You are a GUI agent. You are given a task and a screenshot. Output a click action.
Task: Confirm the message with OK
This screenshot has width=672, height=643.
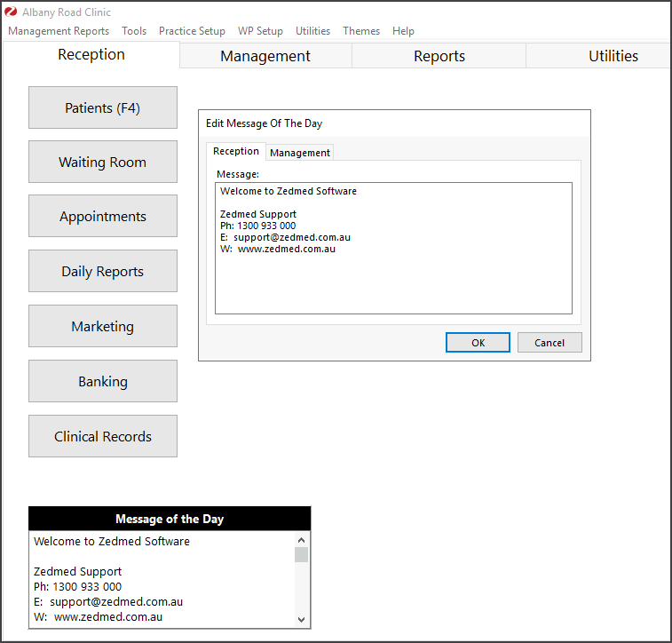click(478, 343)
